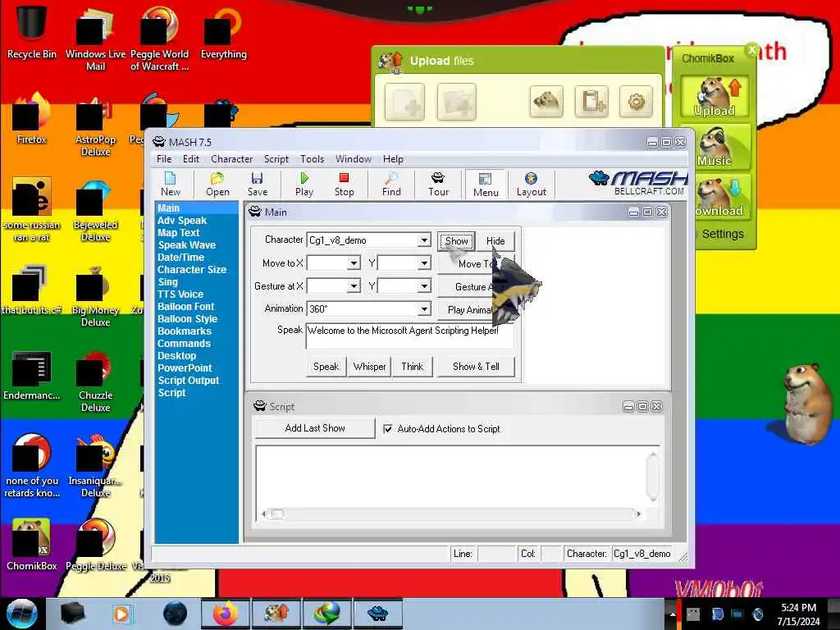Click the Show & Tell button
This screenshot has height=630, width=840.
[x=476, y=367]
